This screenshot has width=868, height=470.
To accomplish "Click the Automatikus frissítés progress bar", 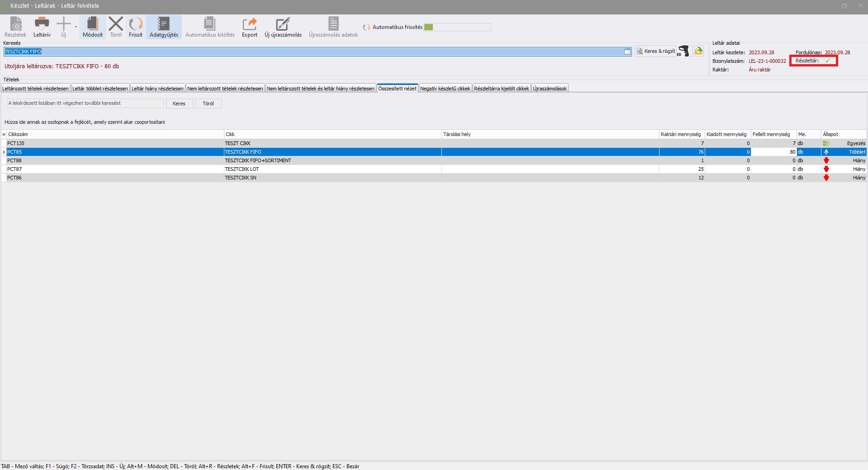I will tap(457, 27).
